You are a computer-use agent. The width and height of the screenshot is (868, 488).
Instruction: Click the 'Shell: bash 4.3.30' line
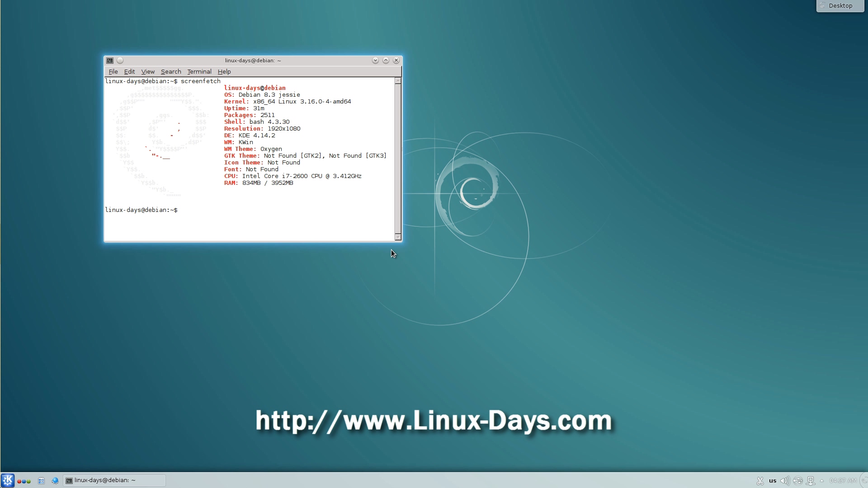pos(257,122)
